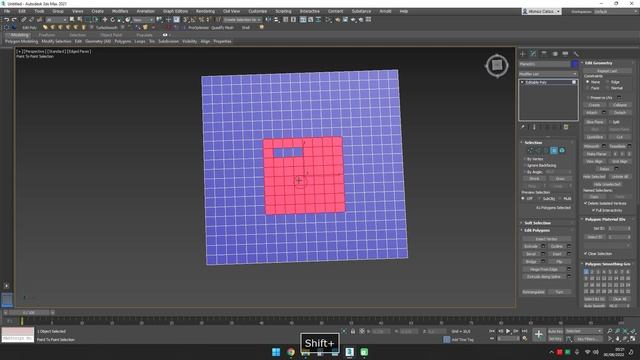The image size is (640, 360).
Task: Open the Windows Start menu
Action: pyautogui.click(x=276, y=352)
